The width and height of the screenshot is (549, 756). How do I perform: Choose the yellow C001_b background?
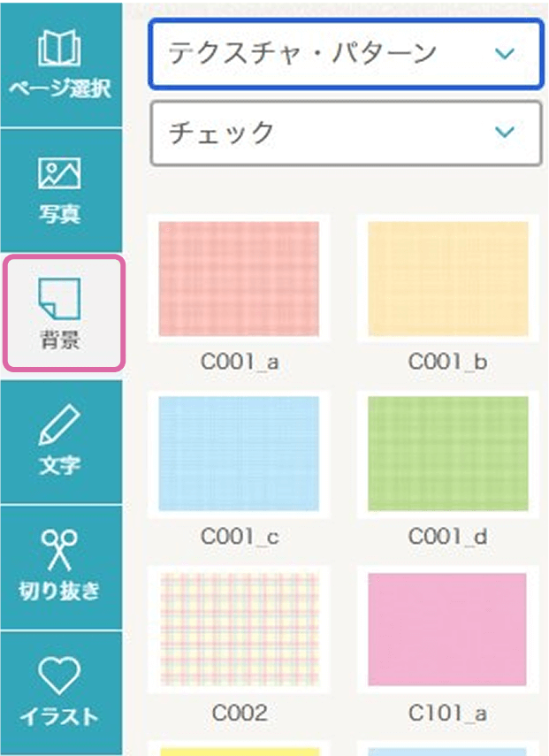[x=448, y=279]
